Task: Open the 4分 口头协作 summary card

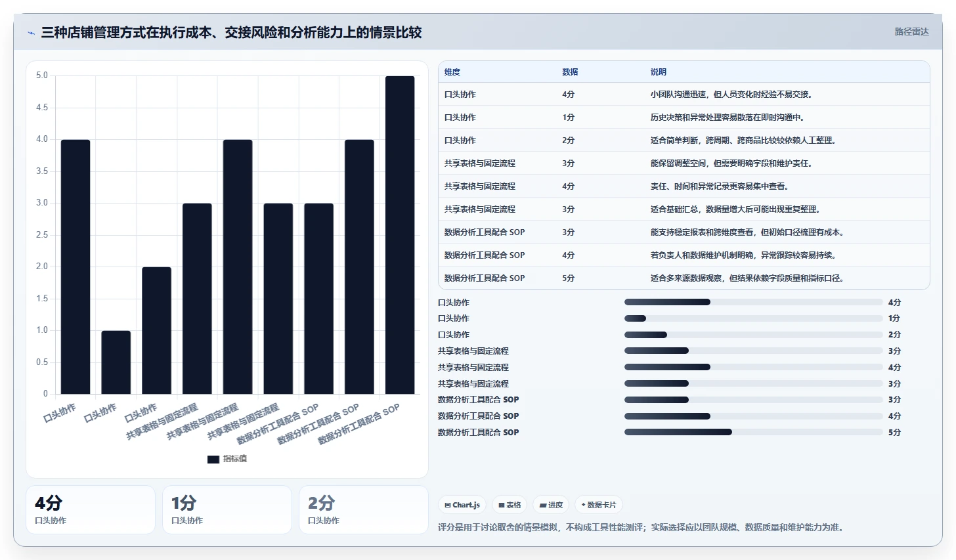Action: (91, 509)
